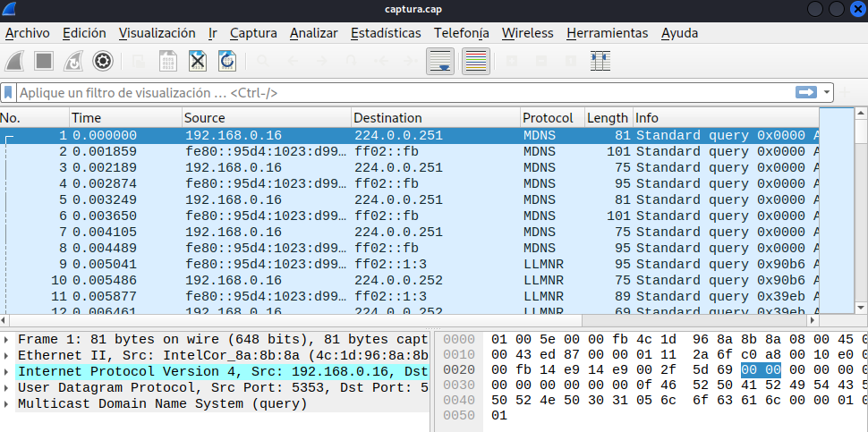868x432 pixels.
Task: Open display filter history dropdown
Action: tap(827, 93)
